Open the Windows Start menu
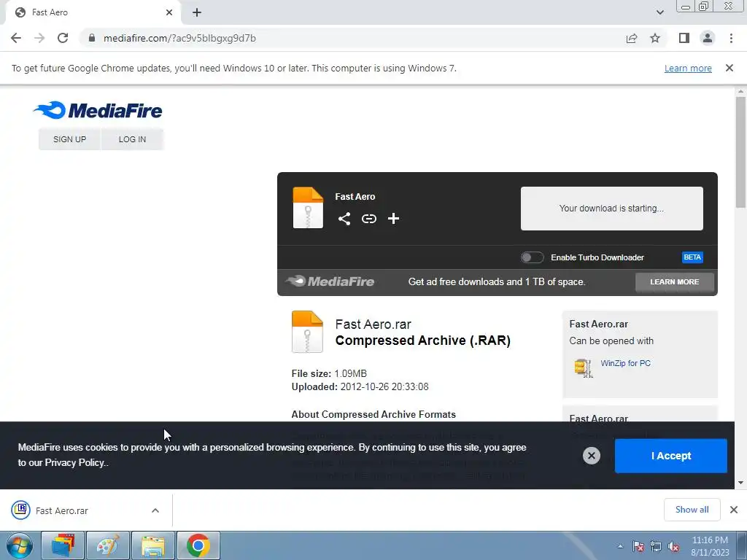Image resolution: width=747 pixels, height=560 pixels. point(20,545)
